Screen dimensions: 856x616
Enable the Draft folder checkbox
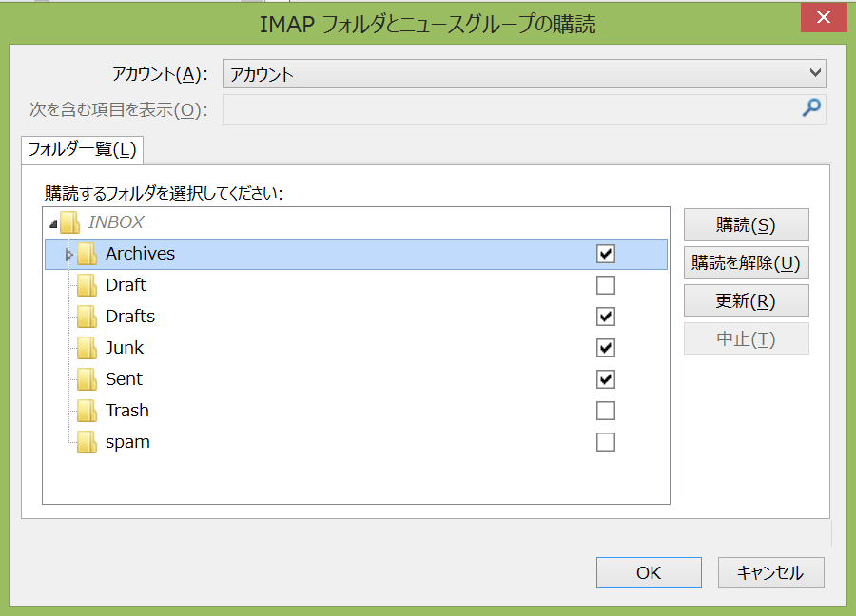[605, 285]
